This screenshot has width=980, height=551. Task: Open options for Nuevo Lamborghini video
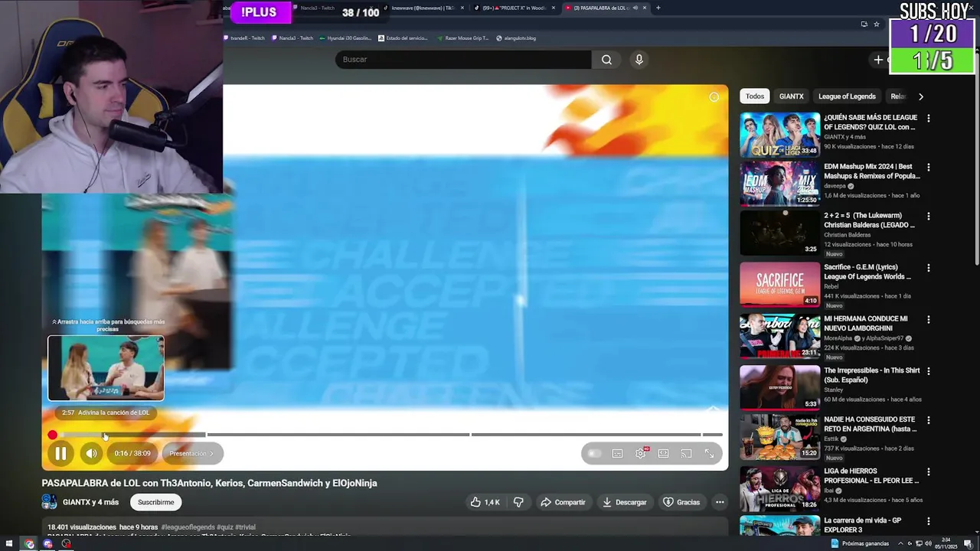[928, 319]
